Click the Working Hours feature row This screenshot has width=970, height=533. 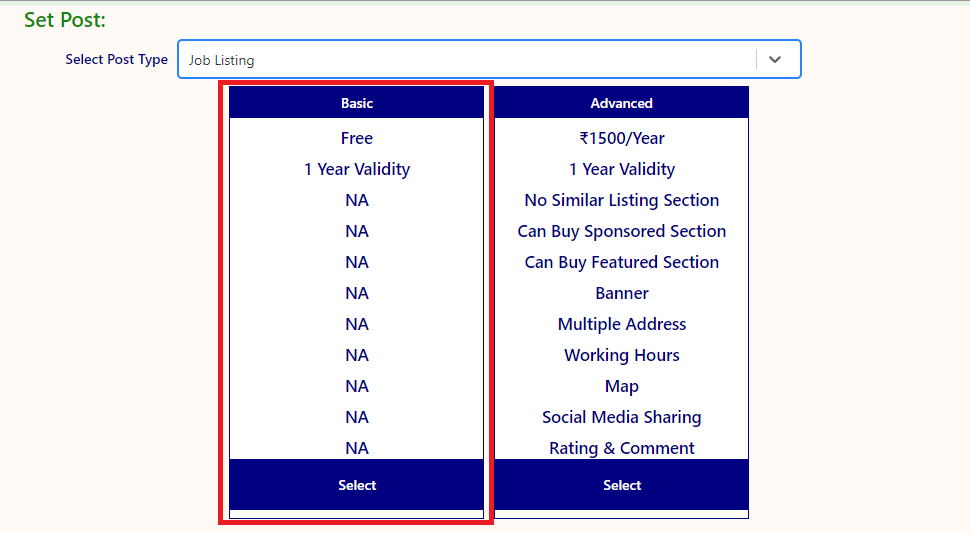[x=621, y=355]
